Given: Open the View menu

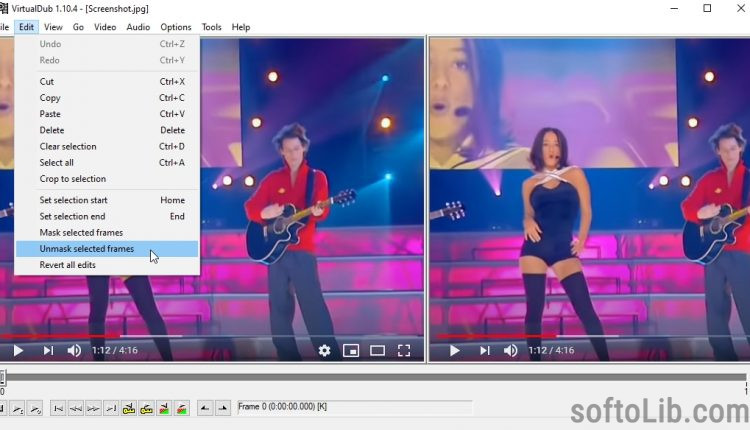Looking at the screenshot, I should tap(53, 27).
